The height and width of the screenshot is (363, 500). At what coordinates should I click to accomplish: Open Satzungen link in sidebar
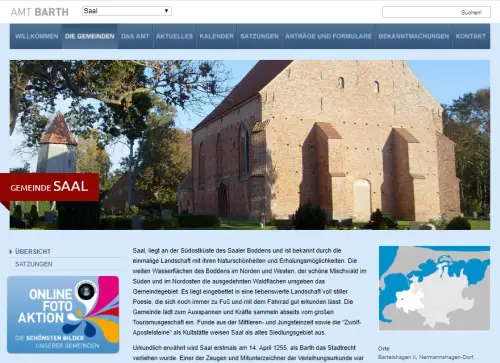click(34, 264)
